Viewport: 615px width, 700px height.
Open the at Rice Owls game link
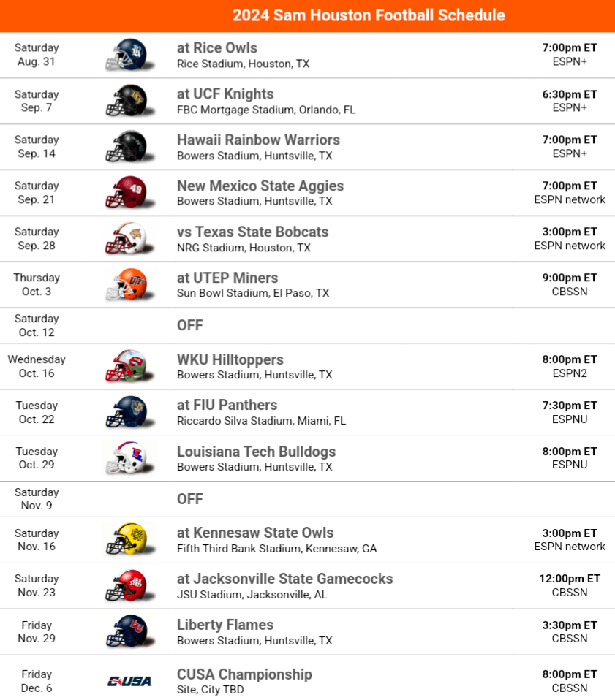pos(217,48)
